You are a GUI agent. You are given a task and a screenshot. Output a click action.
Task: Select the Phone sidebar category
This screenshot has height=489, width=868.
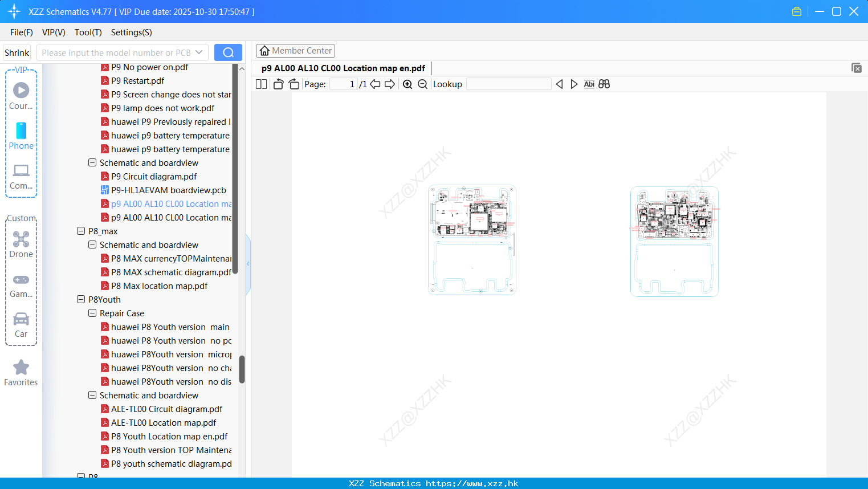click(x=21, y=136)
